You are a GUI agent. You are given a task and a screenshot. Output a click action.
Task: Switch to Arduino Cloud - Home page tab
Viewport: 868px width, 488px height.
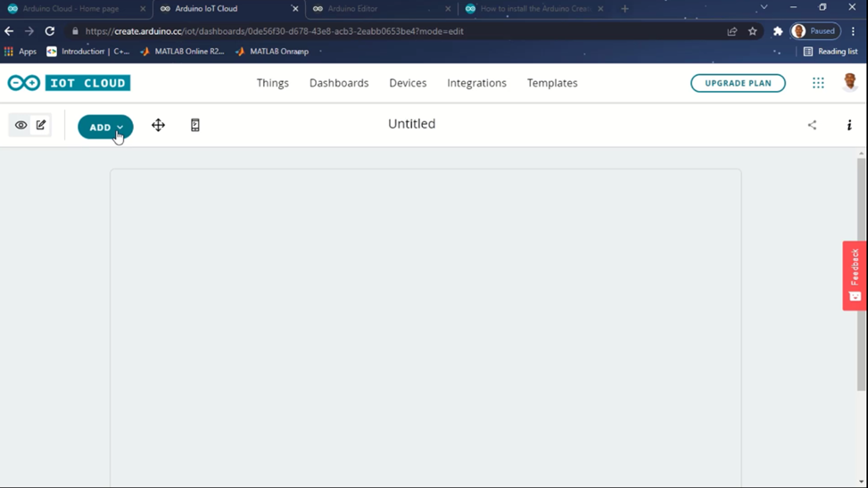coord(70,9)
